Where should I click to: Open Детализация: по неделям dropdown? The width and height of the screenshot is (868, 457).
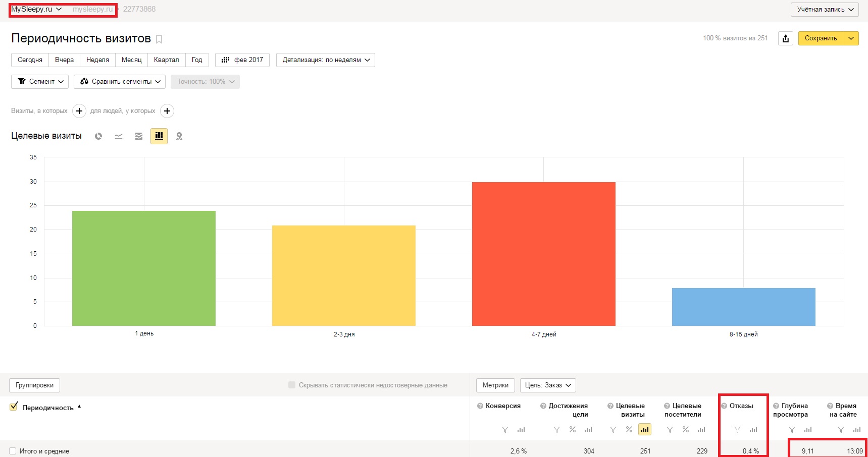pos(326,60)
